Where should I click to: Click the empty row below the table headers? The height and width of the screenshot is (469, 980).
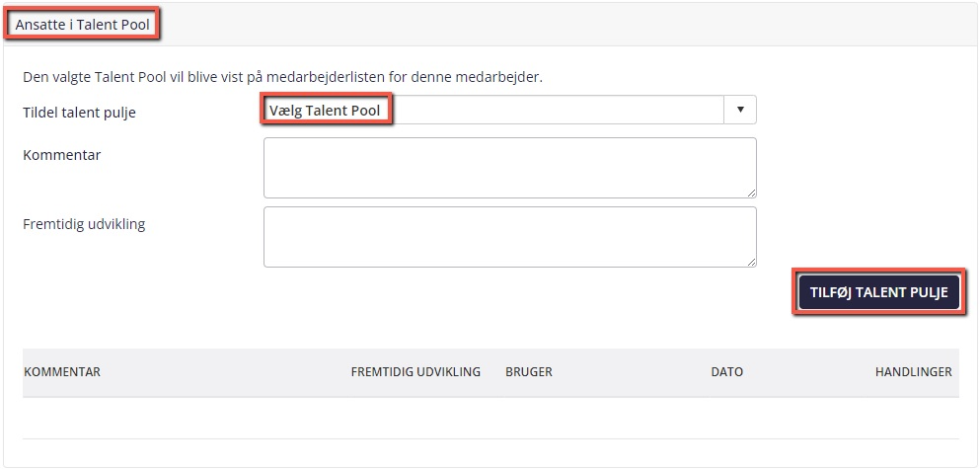pyautogui.click(x=490, y=418)
